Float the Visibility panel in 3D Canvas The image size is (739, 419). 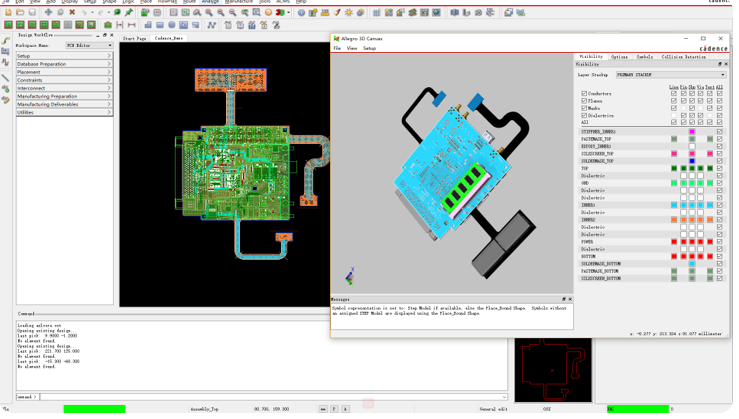(720, 64)
